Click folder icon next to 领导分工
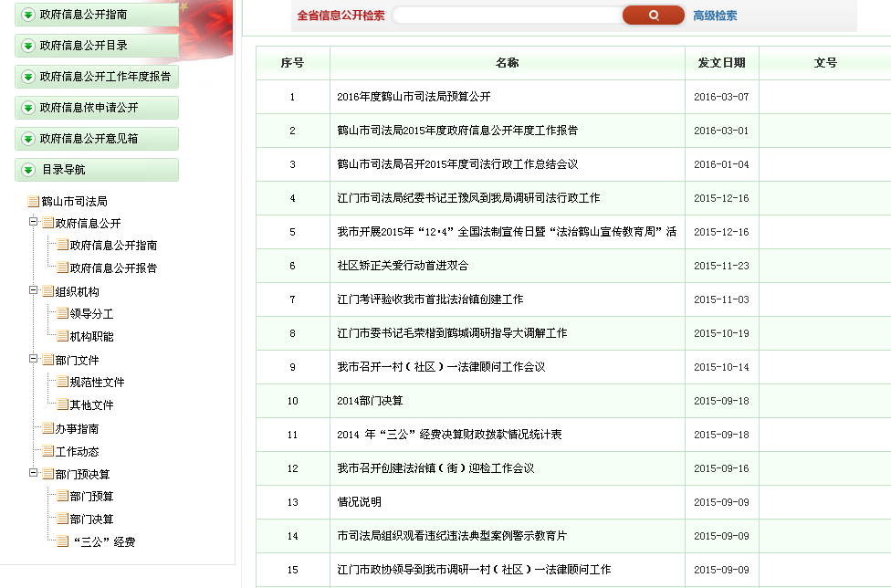891x588 pixels. click(62, 314)
